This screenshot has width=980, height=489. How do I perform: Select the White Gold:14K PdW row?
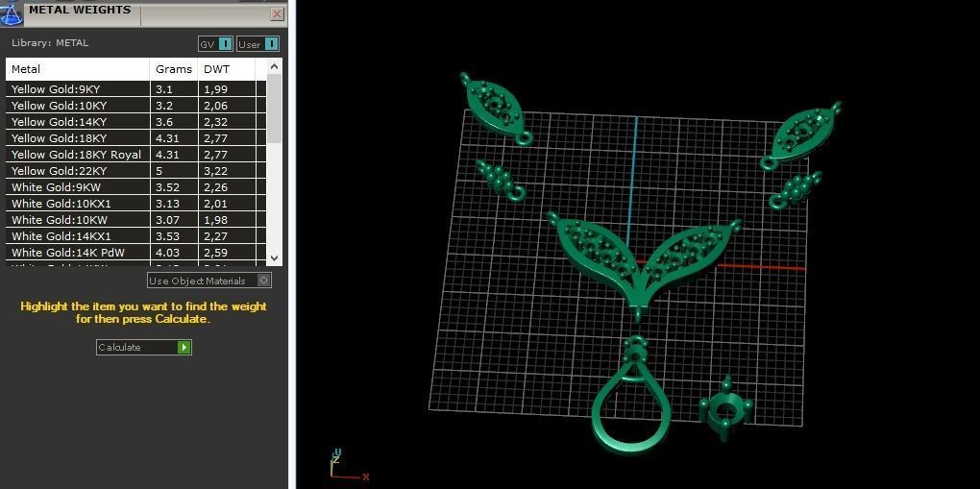point(135,252)
